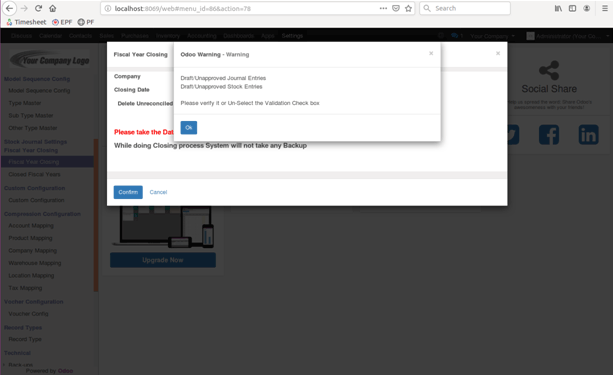This screenshot has height=377, width=615.
Task: Open the Settings menu
Action: tap(292, 36)
